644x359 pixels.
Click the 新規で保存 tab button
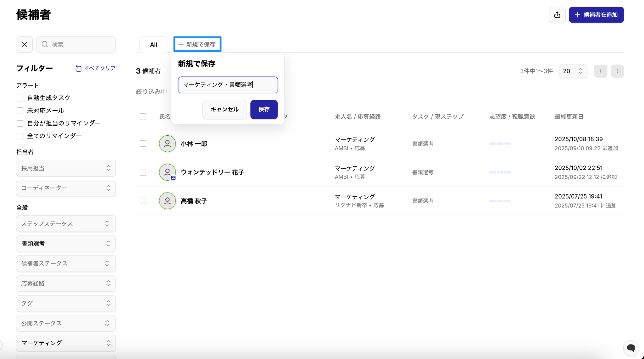coord(197,44)
